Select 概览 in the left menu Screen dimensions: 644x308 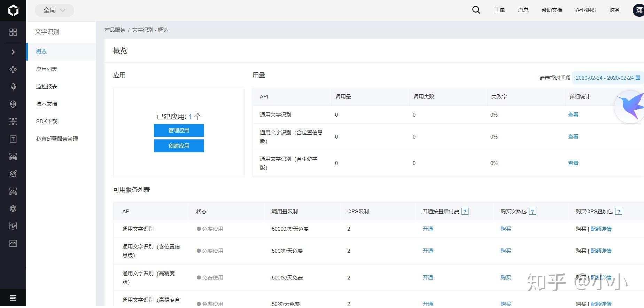click(61, 52)
